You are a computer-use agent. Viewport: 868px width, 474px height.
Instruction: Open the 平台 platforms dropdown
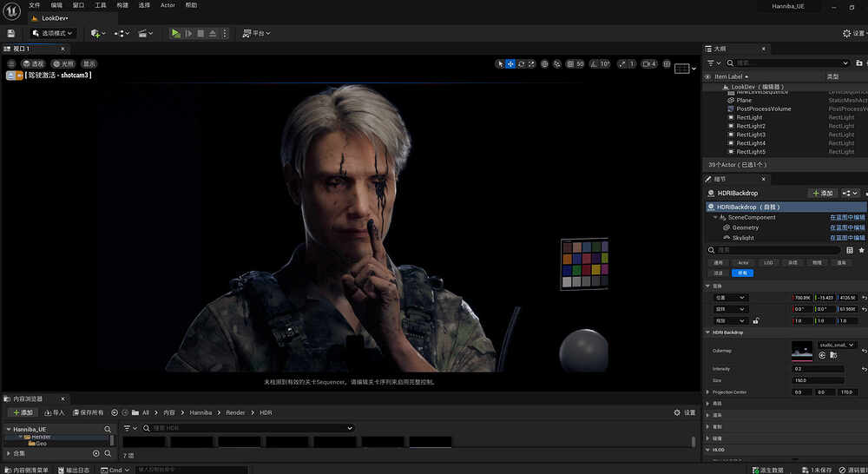(256, 33)
